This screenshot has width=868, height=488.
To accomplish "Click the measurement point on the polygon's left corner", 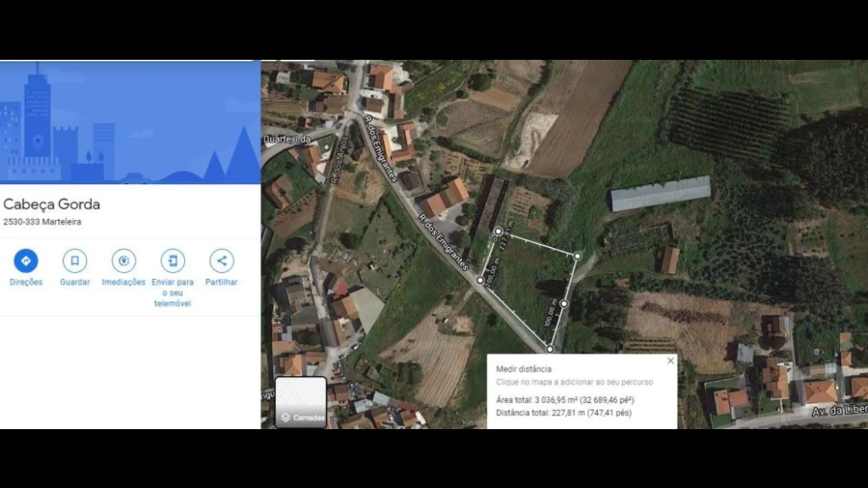I will [x=480, y=281].
